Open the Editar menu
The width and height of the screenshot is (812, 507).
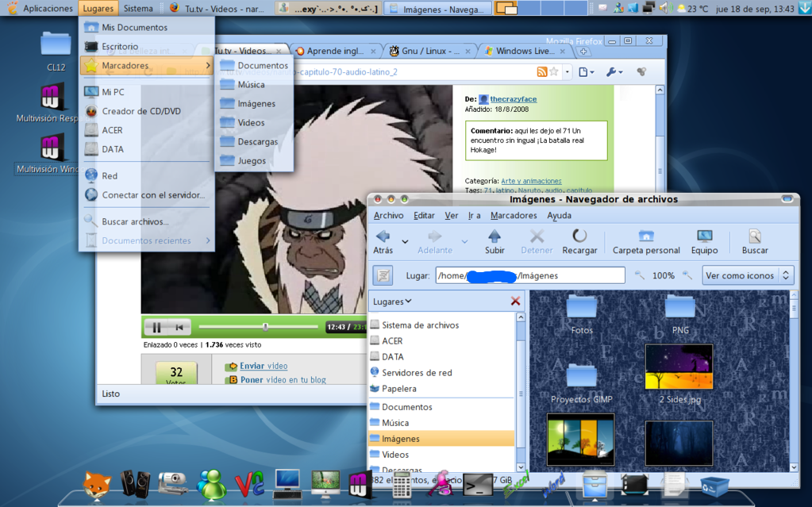[x=424, y=216]
